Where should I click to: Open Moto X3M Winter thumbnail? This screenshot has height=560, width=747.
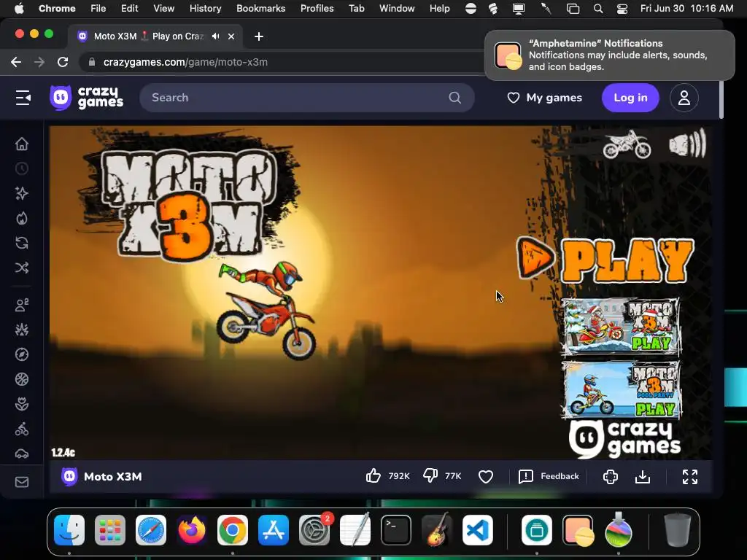(621, 327)
